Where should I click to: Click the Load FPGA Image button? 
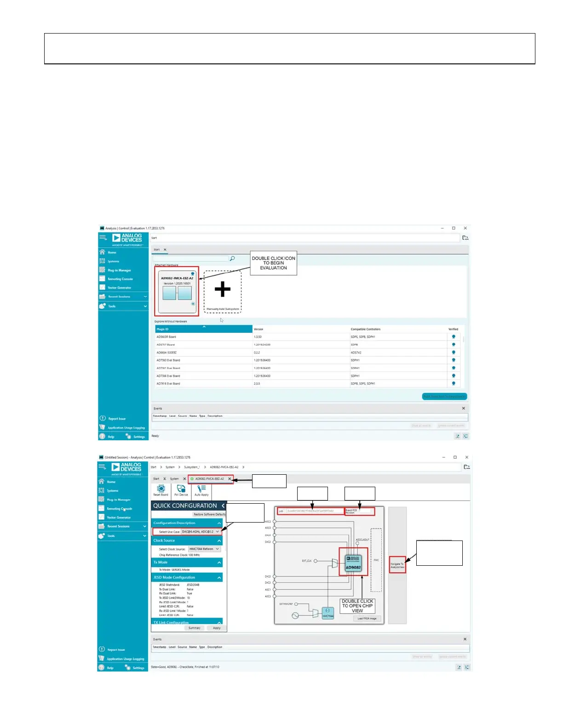(x=367, y=618)
